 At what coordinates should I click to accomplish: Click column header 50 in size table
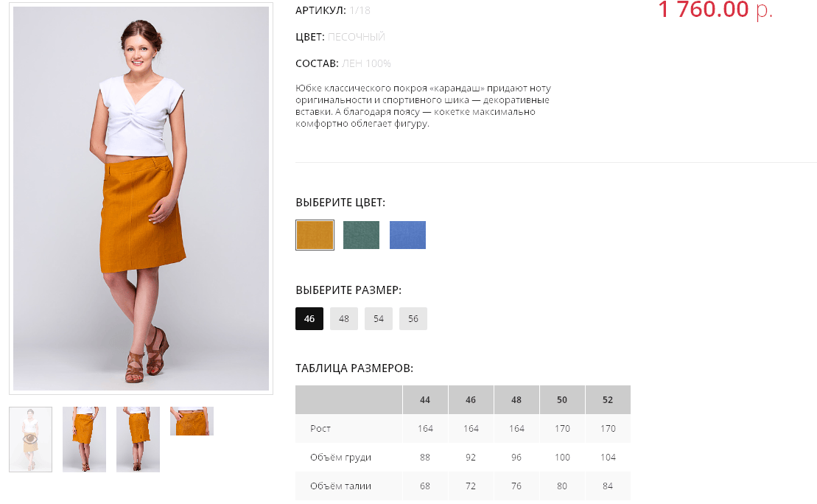click(562, 400)
